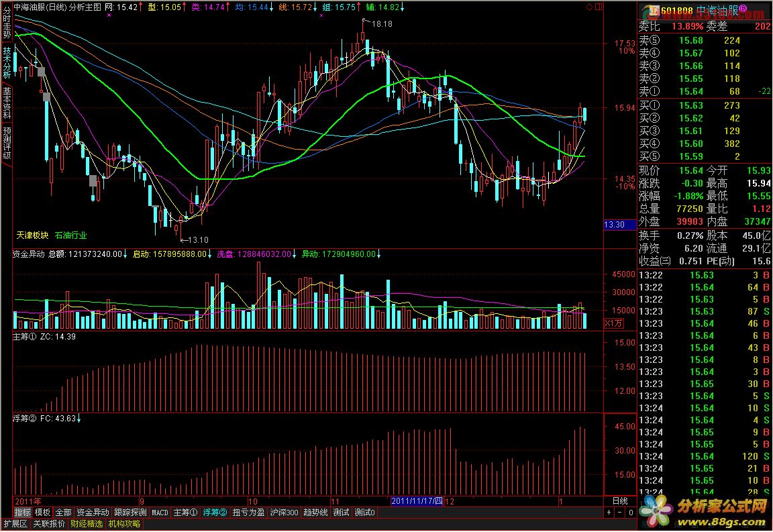
Task: Open the 扭亏为盈 tab
Action: (248, 513)
